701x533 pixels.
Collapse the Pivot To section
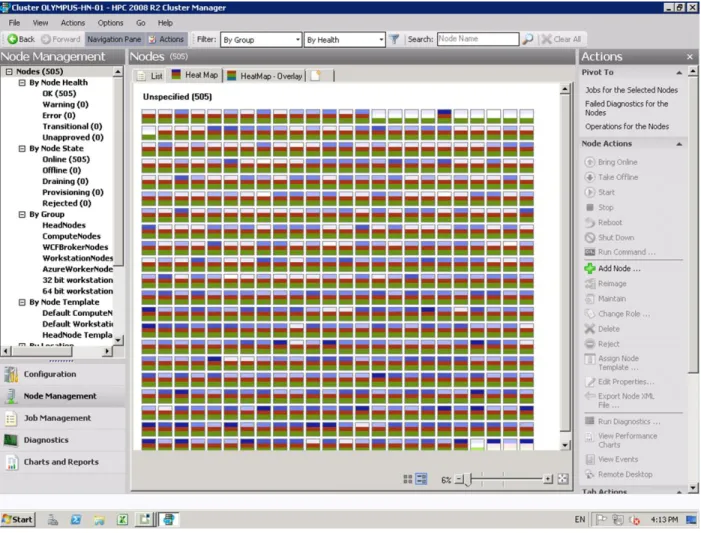pos(679,72)
